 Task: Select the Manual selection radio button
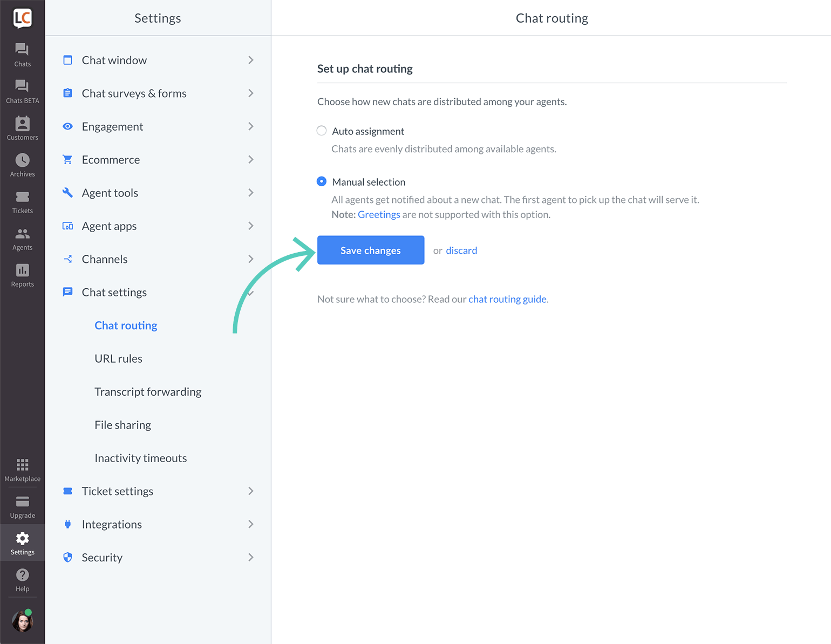[322, 181]
